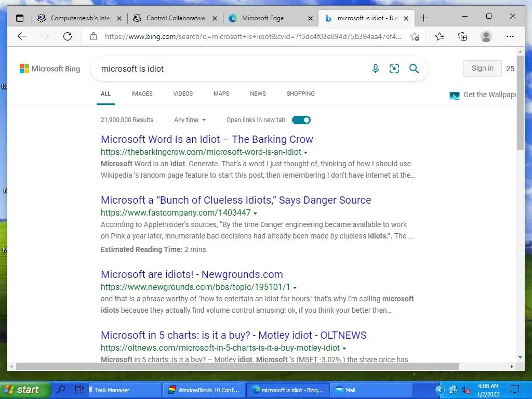Viewport: 532px width, 399px height.
Task: Refresh the Bing search page
Action: pyautogui.click(x=68, y=36)
